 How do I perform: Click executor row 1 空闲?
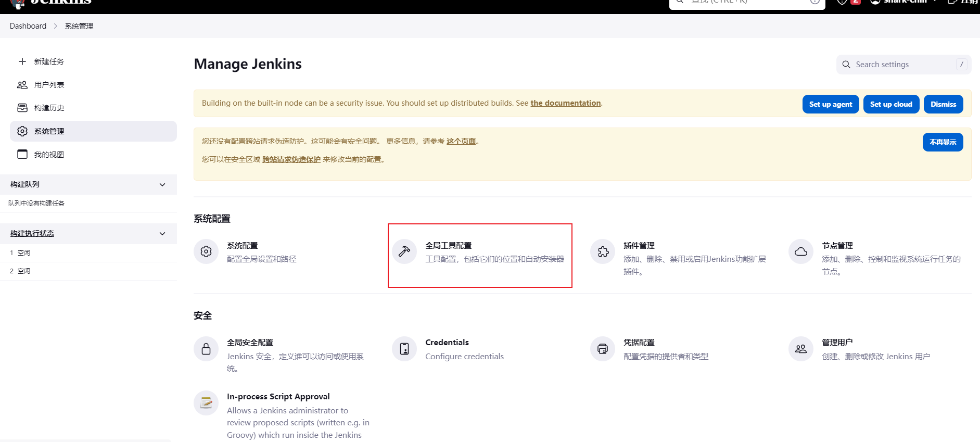coord(88,253)
